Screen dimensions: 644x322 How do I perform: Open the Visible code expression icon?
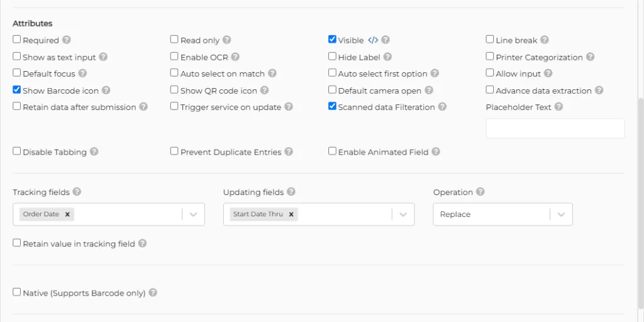[x=372, y=40]
